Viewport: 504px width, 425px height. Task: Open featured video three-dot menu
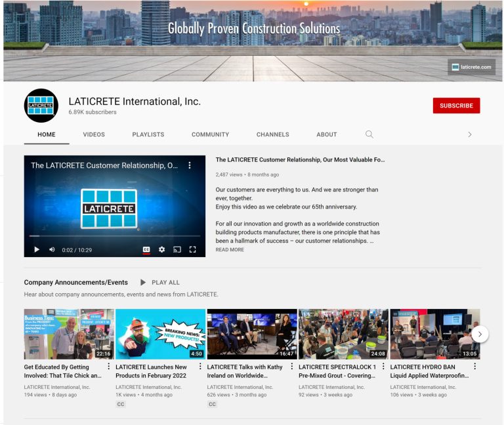point(190,165)
